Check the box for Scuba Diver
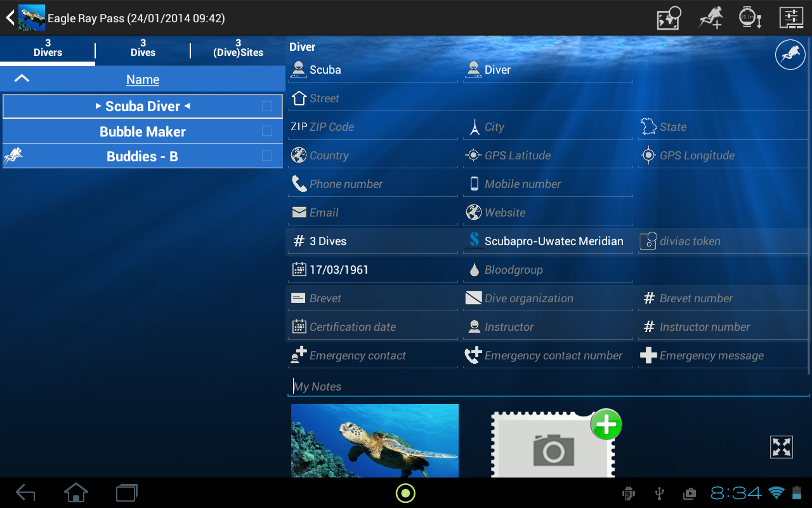 pos(267,106)
